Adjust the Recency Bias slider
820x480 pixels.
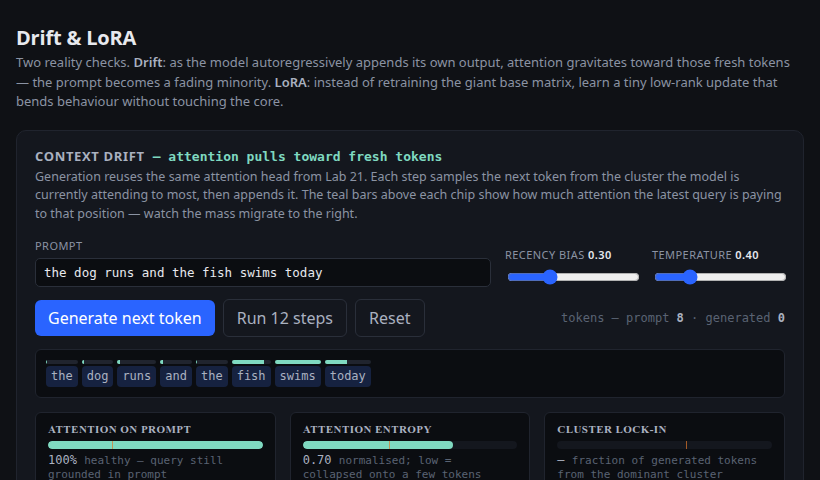573,277
